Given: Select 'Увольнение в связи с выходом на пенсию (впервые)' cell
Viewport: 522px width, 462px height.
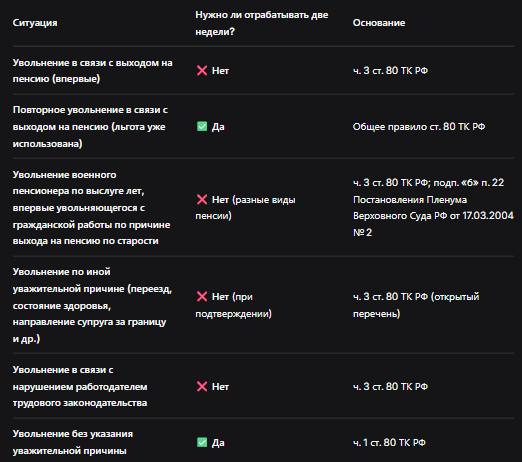Looking at the screenshot, I should 93,71.
